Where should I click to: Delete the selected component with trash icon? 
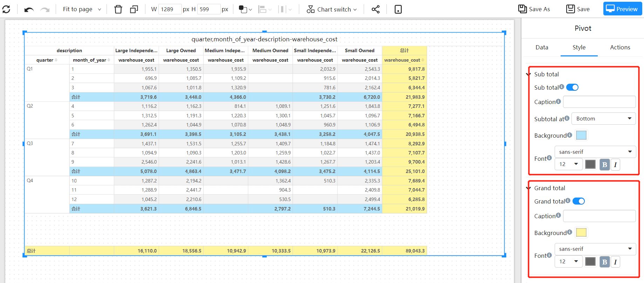118,9
